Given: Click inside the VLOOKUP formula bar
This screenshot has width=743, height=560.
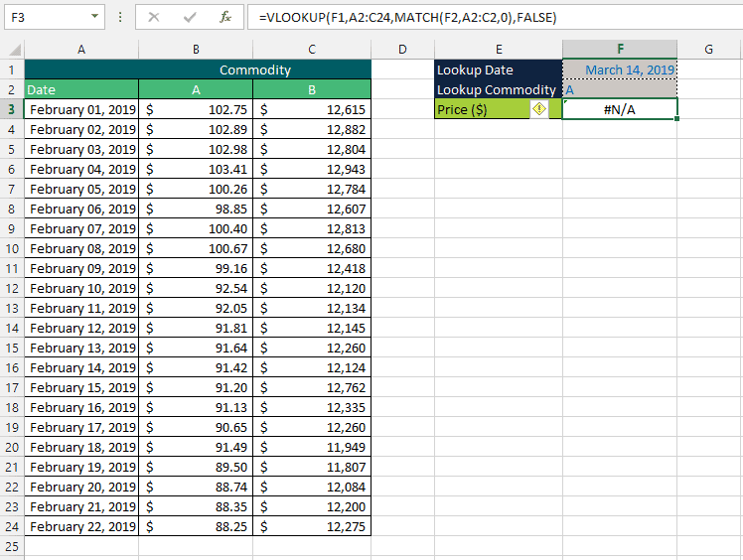Looking at the screenshot, I should pos(495,18).
